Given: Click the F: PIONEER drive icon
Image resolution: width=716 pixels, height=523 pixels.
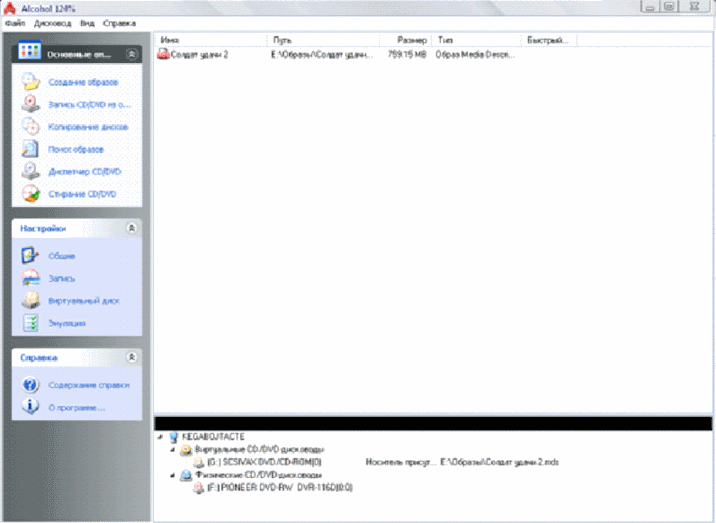Looking at the screenshot, I should 198,488.
